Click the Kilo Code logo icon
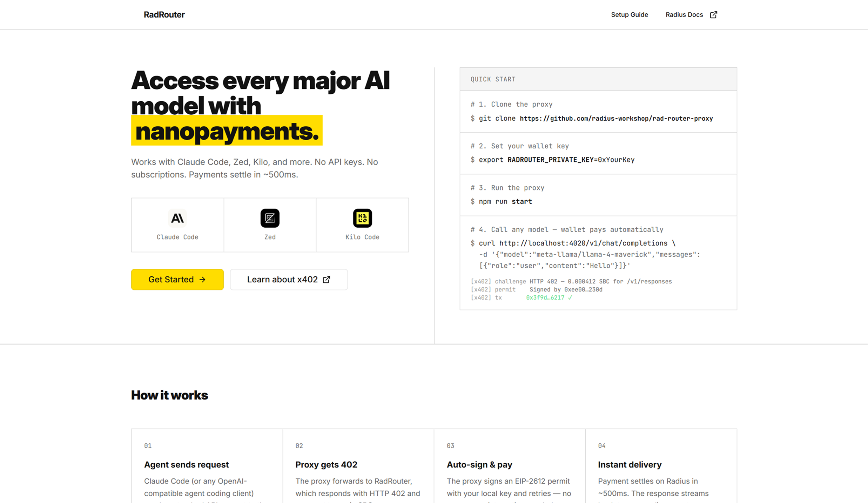The width and height of the screenshot is (868, 503). pos(362,218)
